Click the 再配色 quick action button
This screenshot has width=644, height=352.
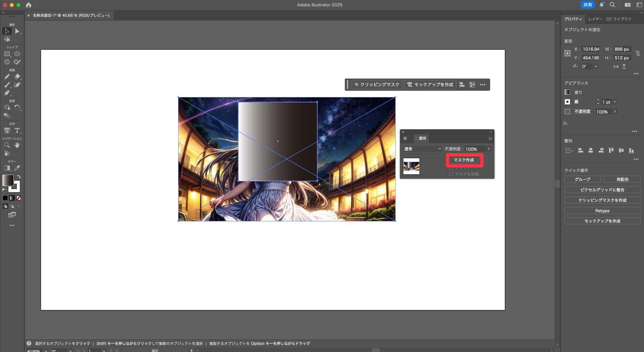point(622,179)
